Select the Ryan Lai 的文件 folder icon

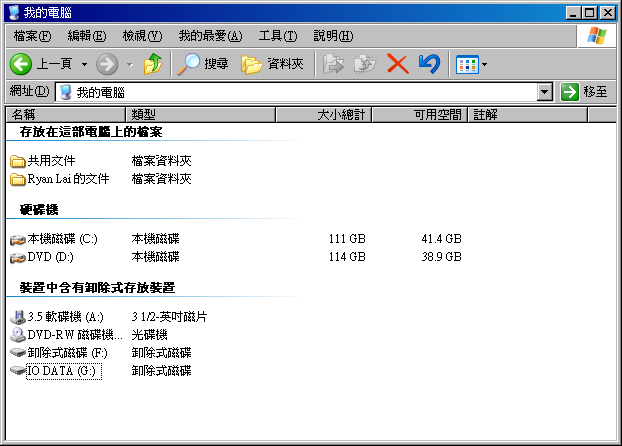point(17,179)
